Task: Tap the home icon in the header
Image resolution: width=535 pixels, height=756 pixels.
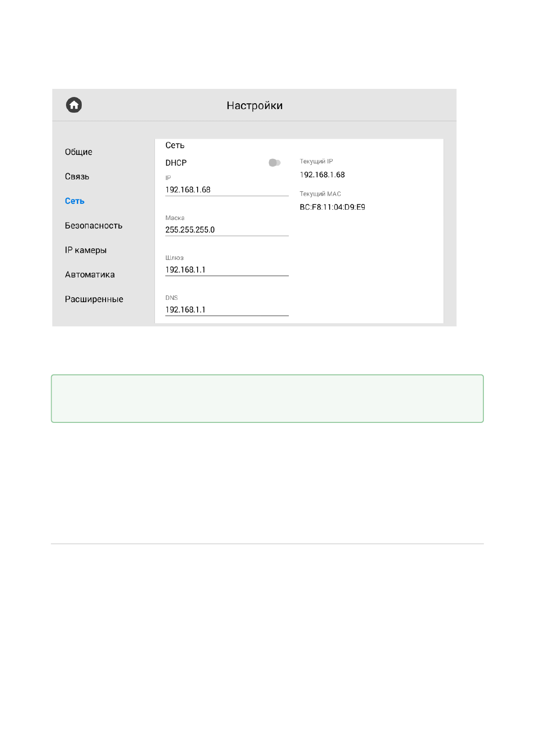Action: point(74,105)
